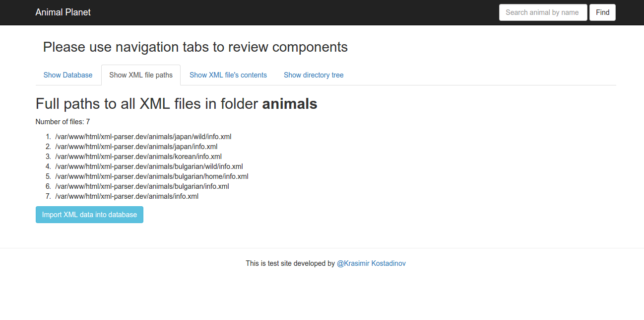The height and width of the screenshot is (320, 644).
Task: Click the animals/japan/info.xml path entry
Action: coord(136,147)
